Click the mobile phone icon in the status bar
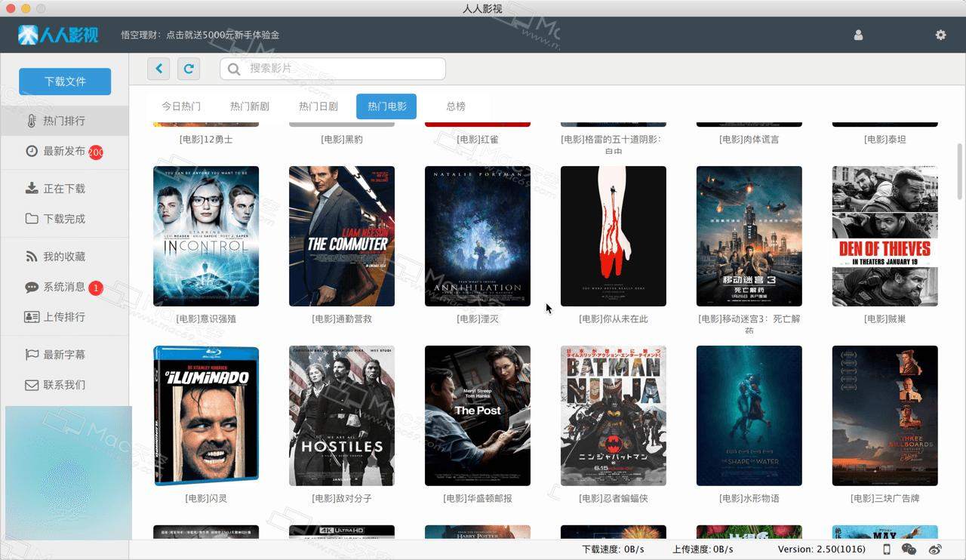 [887, 549]
